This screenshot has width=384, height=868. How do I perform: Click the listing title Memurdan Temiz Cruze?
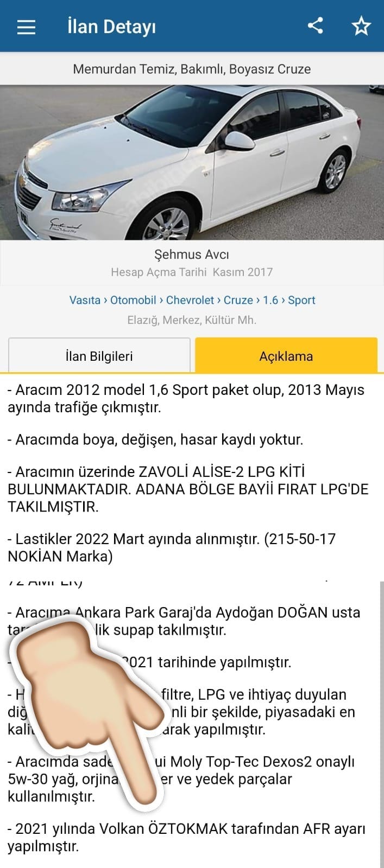click(192, 69)
